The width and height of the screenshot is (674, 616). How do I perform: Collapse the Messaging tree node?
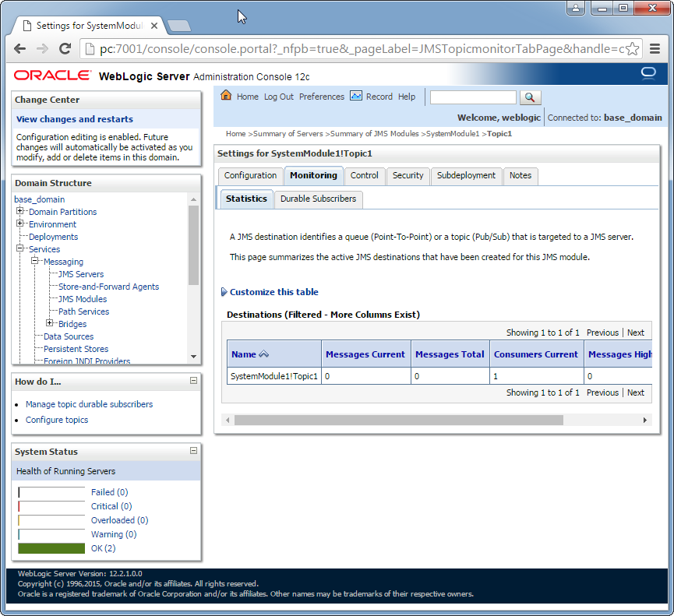tap(34, 261)
